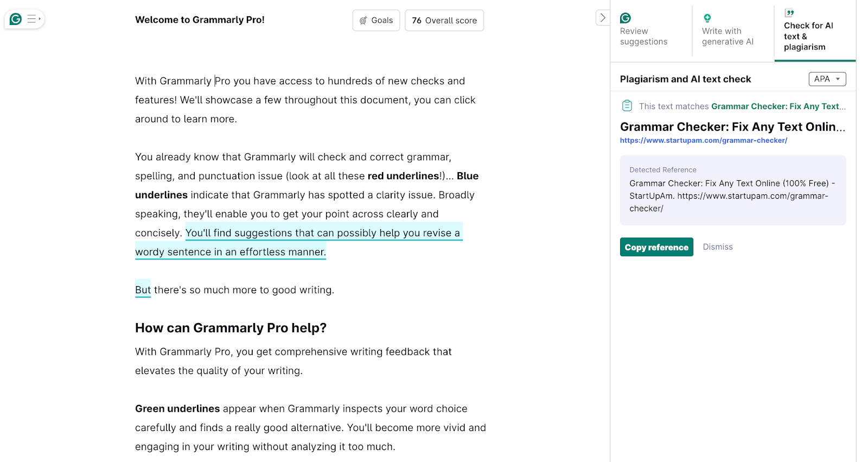
Task: Dismiss the detected plagiarism reference
Action: (717, 246)
